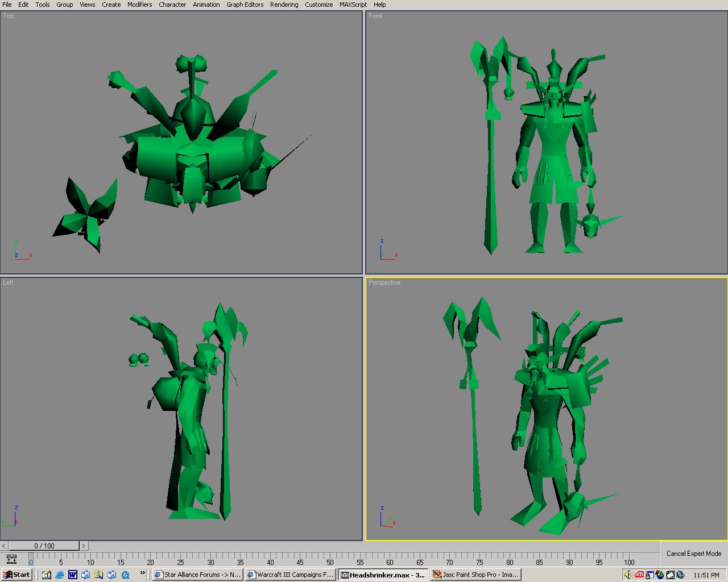Open the Modifiers menu

pos(139,5)
